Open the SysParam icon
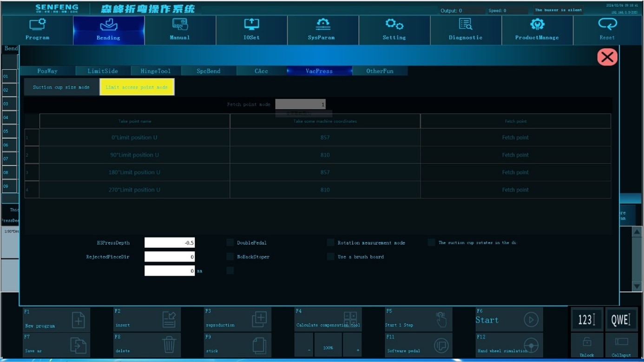The width and height of the screenshot is (644, 362). pos(323,24)
